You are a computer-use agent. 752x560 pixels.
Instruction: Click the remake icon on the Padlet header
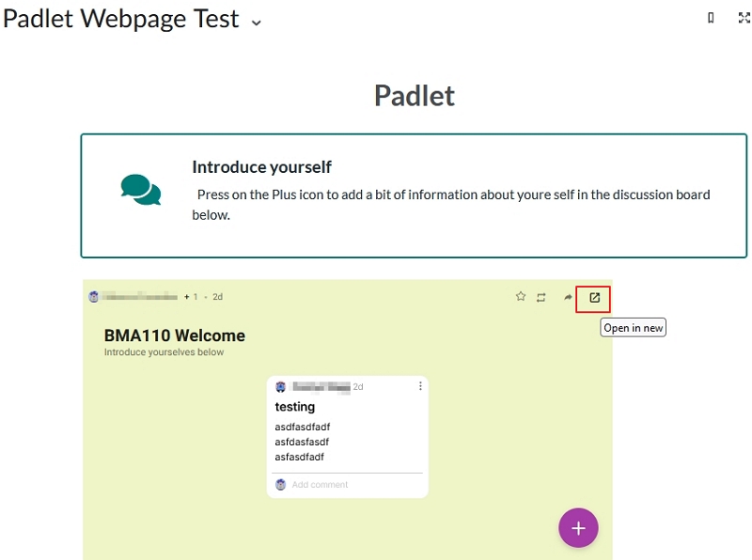click(x=541, y=297)
